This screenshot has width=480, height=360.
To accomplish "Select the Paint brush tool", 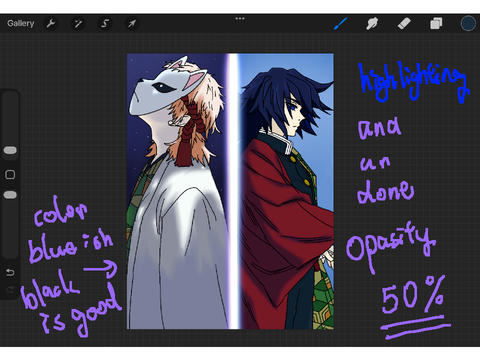I will [341, 24].
